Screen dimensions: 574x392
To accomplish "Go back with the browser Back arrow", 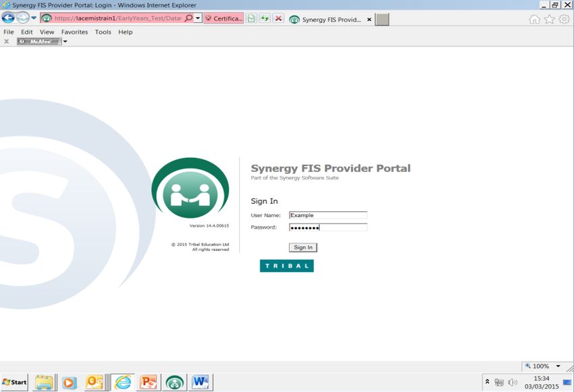I will [x=8, y=18].
